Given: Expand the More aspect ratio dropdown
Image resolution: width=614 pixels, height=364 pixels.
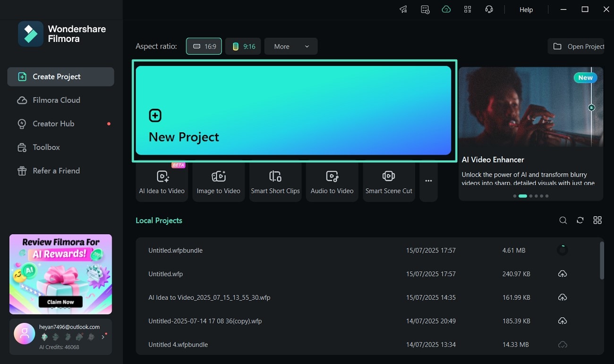Looking at the screenshot, I should pos(291,46).
